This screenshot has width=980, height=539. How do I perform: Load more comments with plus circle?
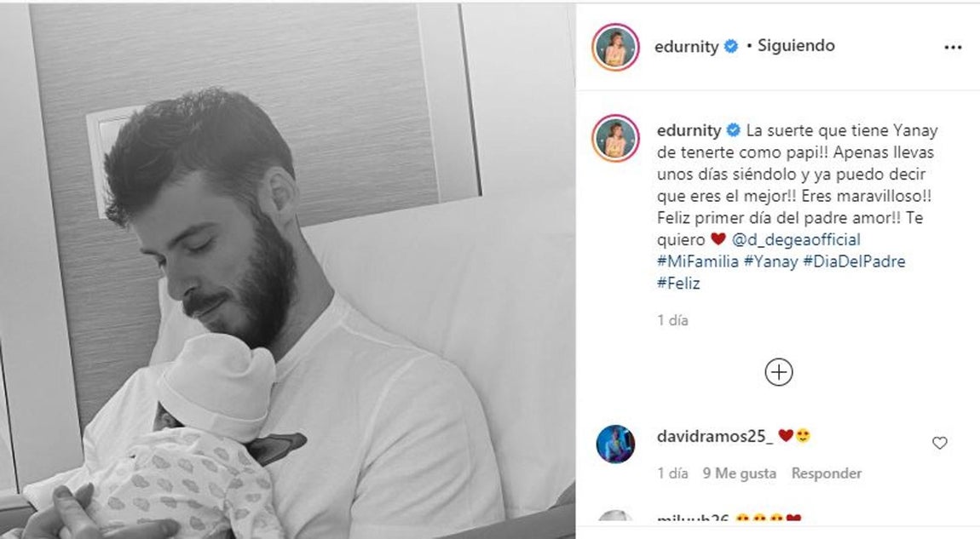(x=779, y=372)
